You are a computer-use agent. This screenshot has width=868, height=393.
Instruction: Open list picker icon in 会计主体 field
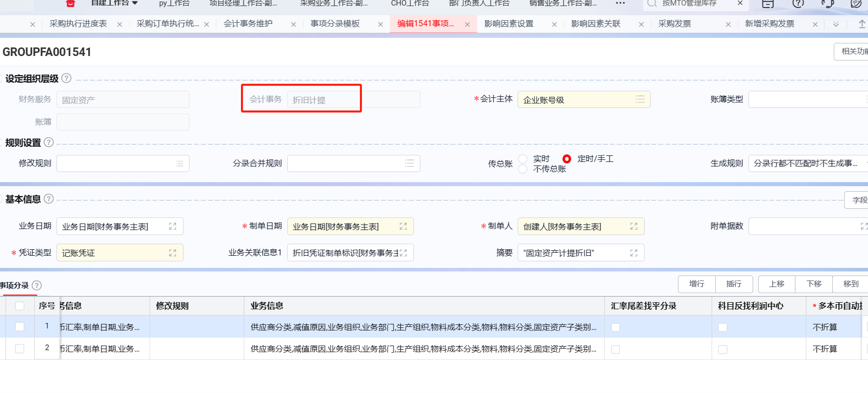[x=640, y=99]
